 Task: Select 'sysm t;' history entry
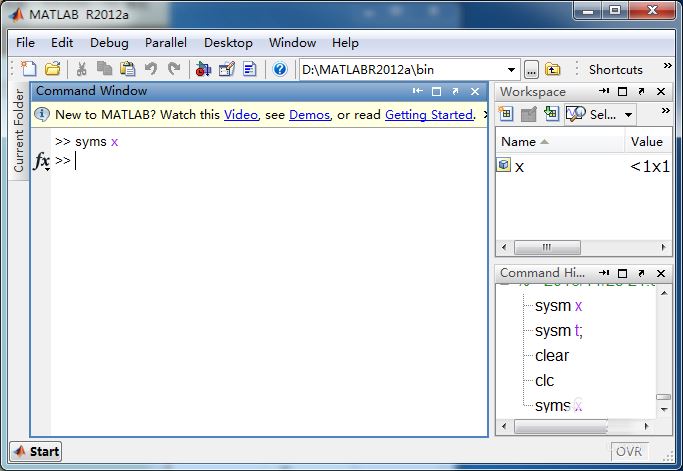pos(558,331)
